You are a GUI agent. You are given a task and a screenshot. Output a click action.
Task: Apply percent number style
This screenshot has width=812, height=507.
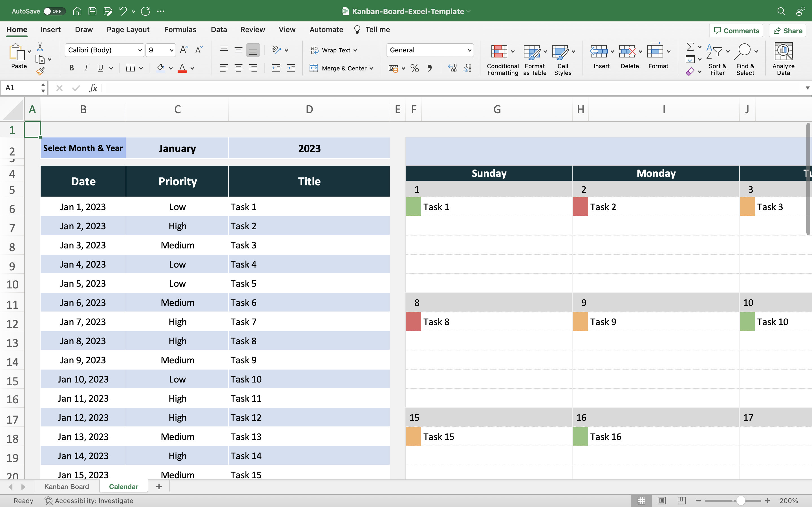(x=414, y=68)
